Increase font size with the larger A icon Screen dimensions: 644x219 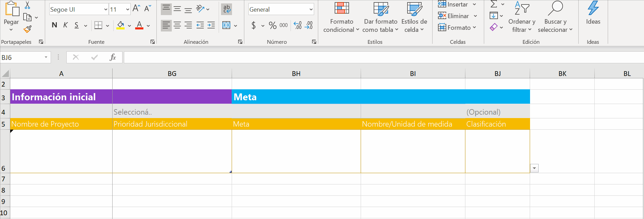click(136, 9)
